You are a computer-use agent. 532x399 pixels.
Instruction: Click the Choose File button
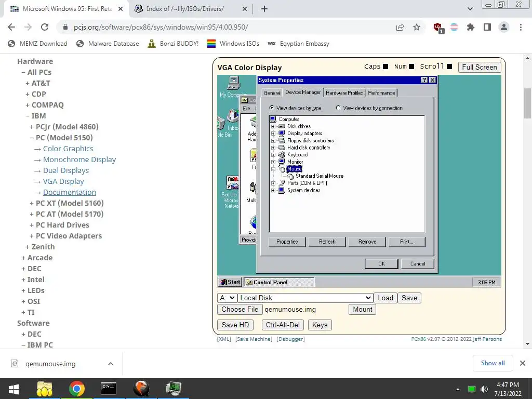(240, 310)
